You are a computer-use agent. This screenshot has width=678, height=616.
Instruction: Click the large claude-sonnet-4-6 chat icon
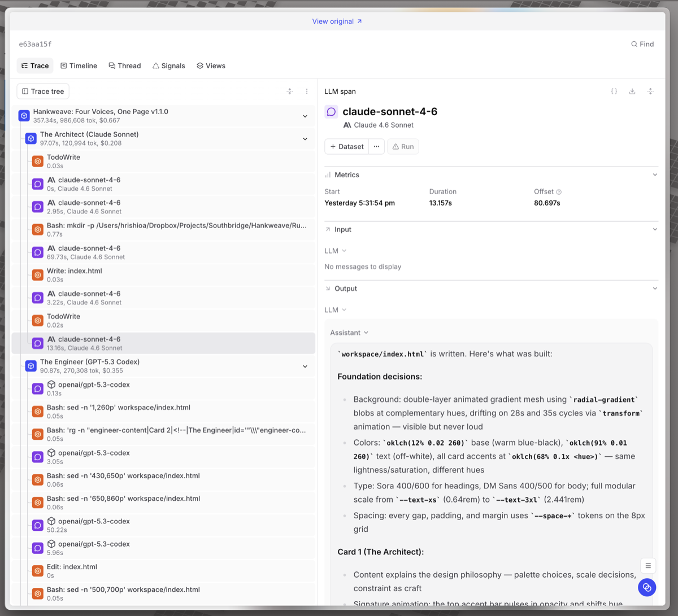(331, 112)
